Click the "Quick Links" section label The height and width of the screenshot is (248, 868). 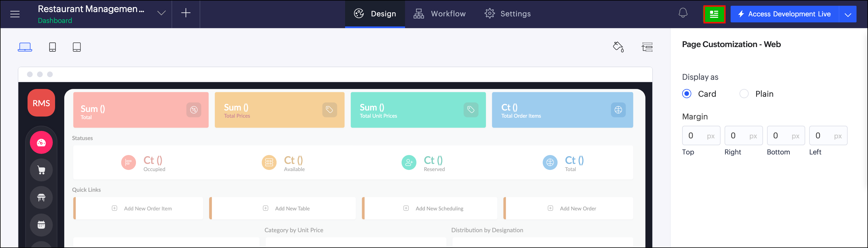click(86, 190)
